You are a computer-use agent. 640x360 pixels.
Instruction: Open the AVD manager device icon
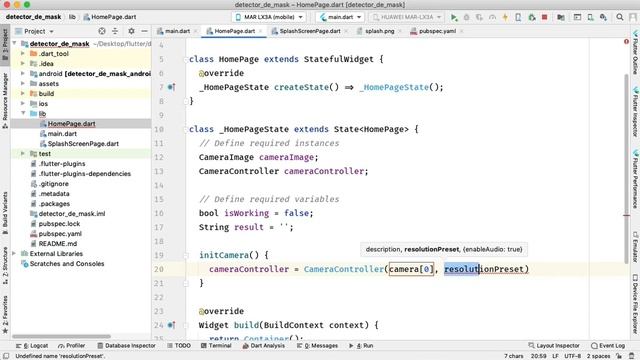590,17
